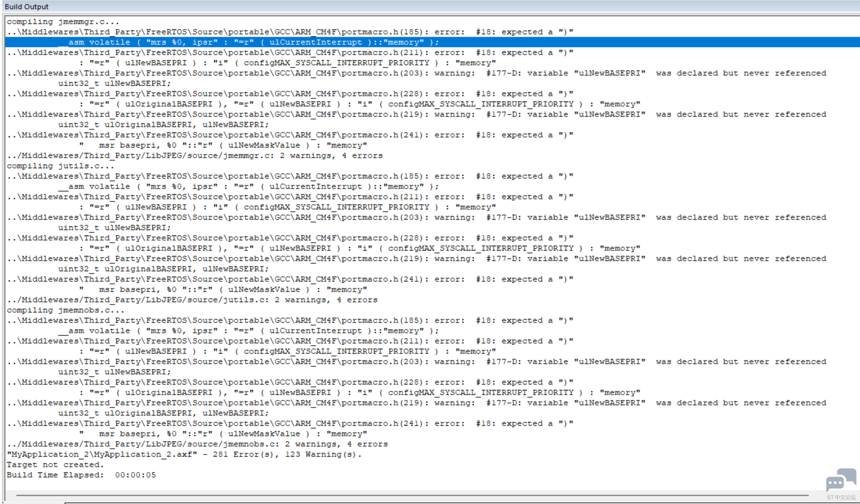Click portmacro.h(241) error just above jmemnobs.c summary
Image resolution: width=860 pixels, height=504 pixels.
pos(290,423)
